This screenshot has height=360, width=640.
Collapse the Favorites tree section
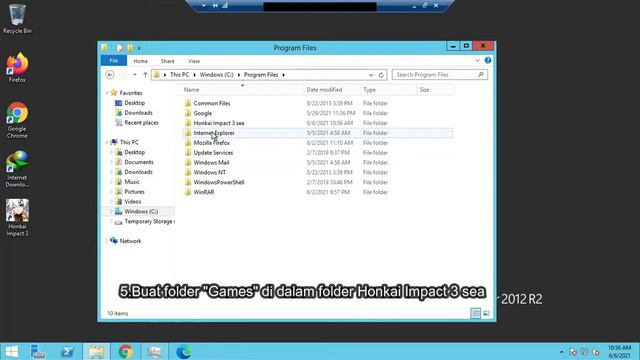[107, 93]
